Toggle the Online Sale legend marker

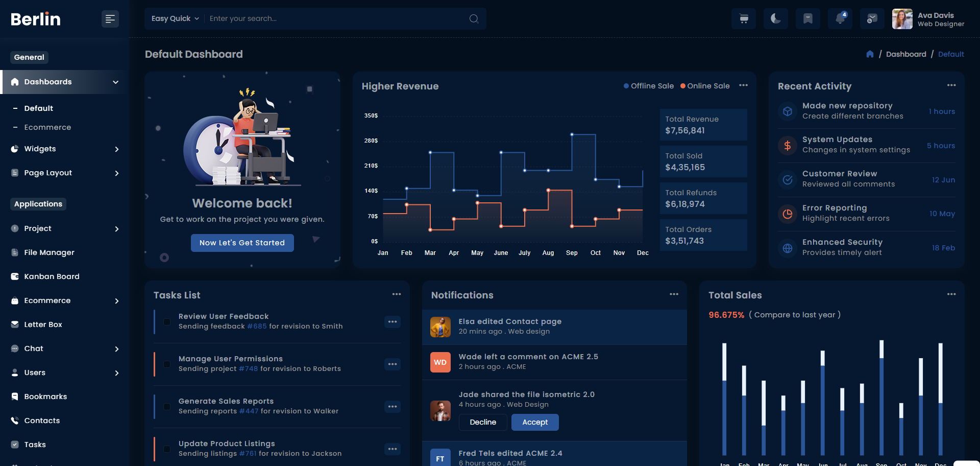683,86
